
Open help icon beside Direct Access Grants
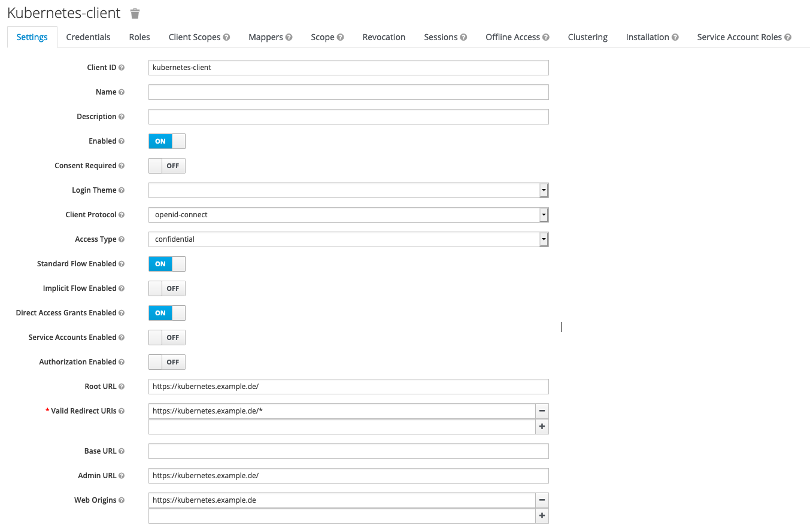(122, 313)
